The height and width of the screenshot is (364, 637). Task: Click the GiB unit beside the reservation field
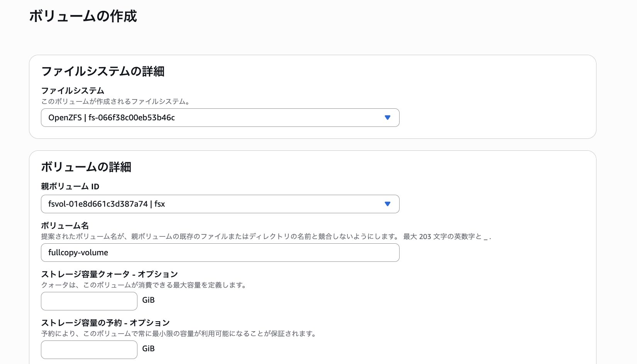[x=148, y=349]
